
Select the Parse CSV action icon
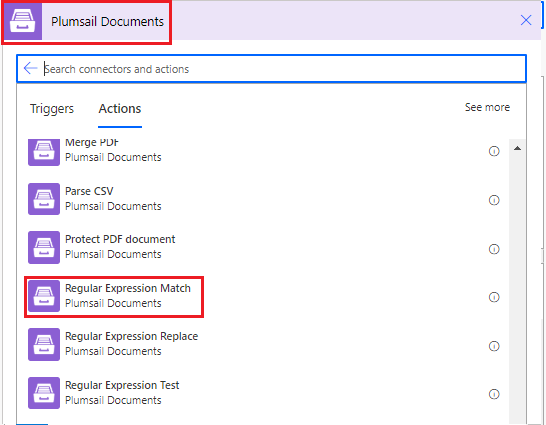(44, 199)
